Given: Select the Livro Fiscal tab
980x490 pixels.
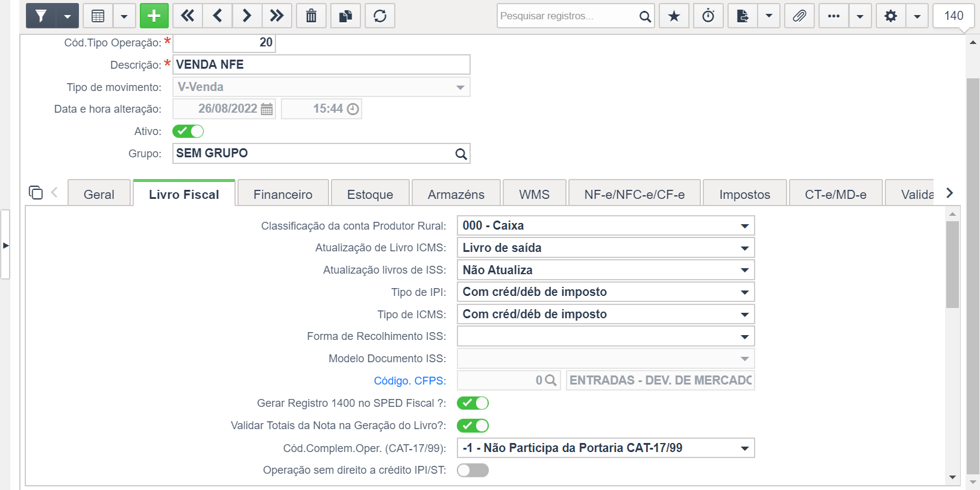Looking at the screenshot, I should [184, 194].
